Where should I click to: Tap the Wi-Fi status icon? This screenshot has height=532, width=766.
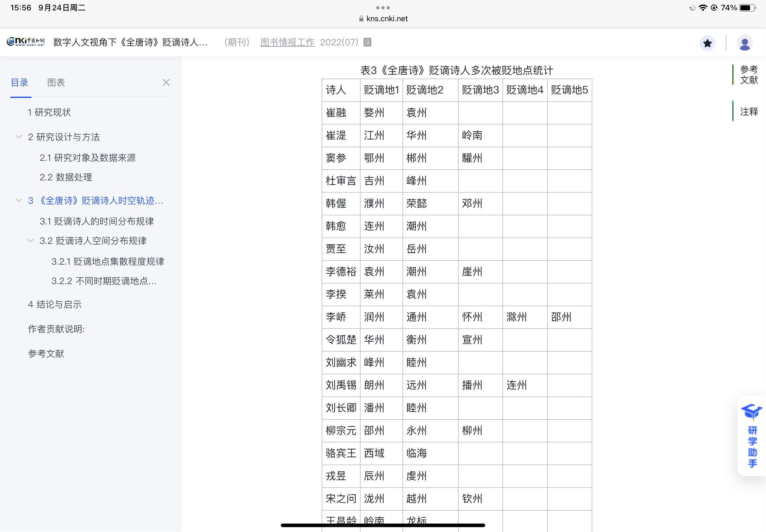(703, 8)
